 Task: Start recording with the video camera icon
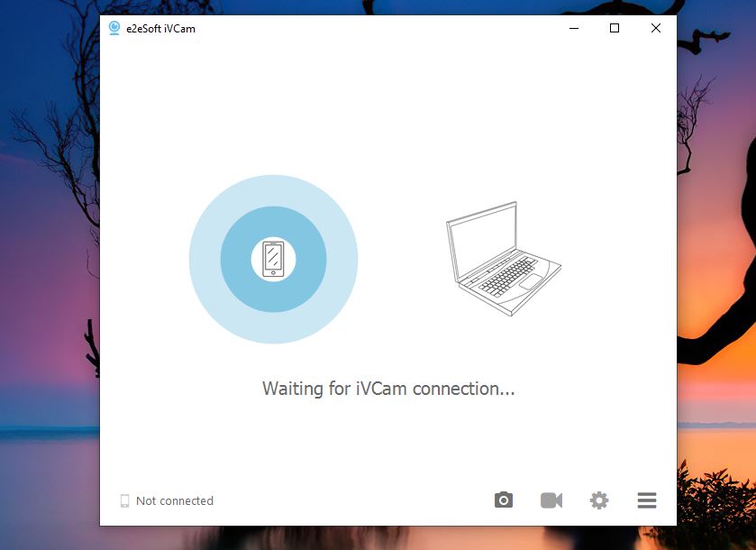[551, 500]
